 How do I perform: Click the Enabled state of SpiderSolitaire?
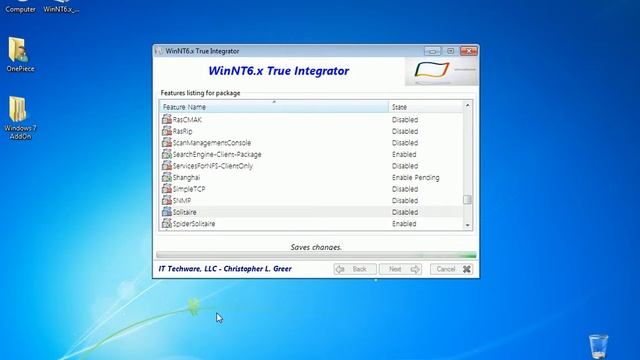(404, 224)
